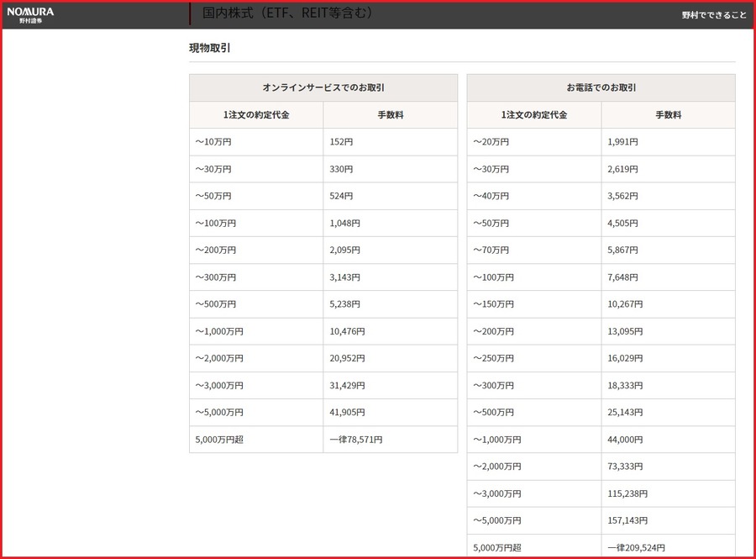Click ～30万円 in the phone table
This screenshot has height=559, width=756.
(491, 169)
